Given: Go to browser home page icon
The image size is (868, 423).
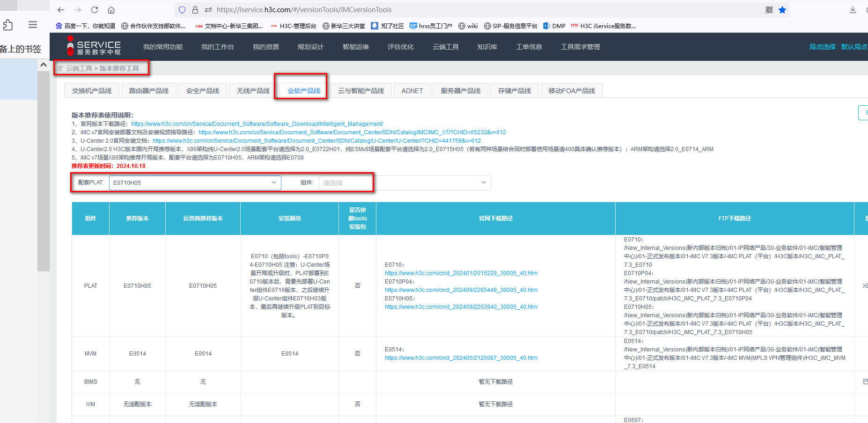Looking at the screenshot, I should 111,10.
